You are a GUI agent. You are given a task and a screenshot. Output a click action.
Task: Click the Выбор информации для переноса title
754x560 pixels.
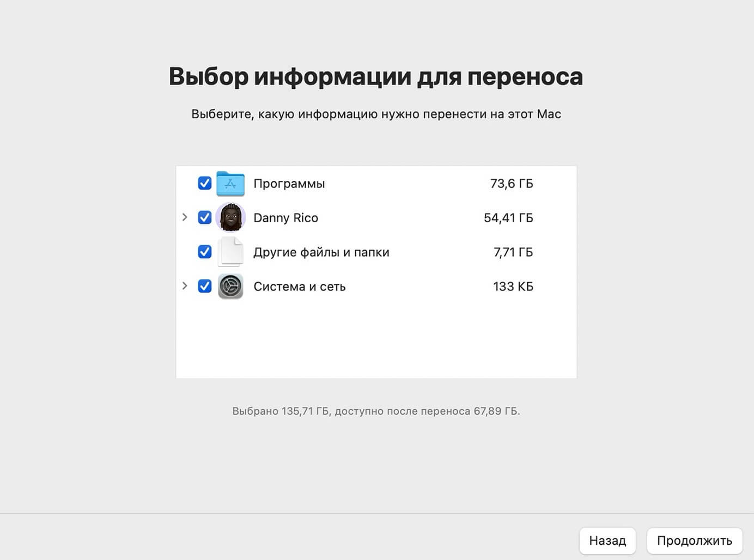pos(376,76)
